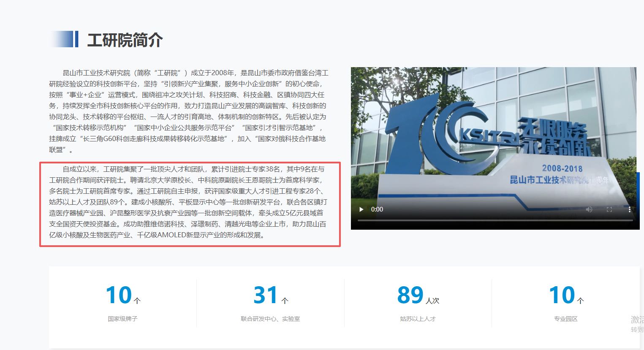The height and width of the screenshot is (350, 644).
Task: Click the 2008-2018 text on the video sign
Action: pyautogui.click(x=562, y=168)
